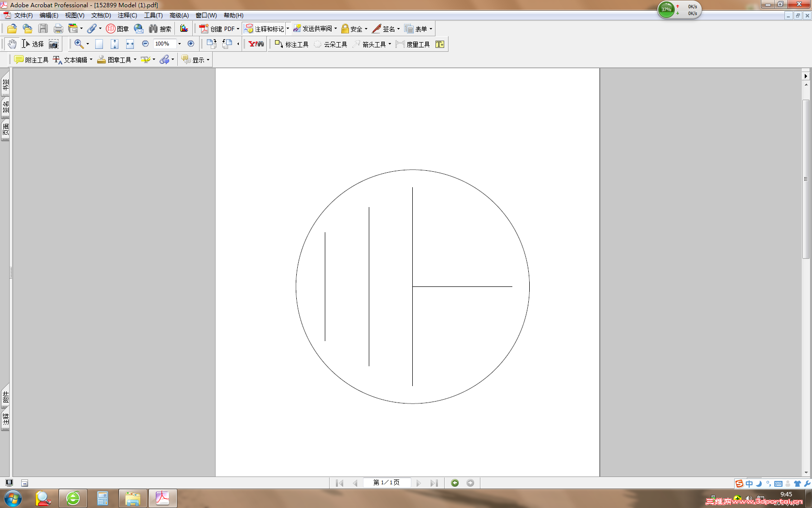
Task: Open the 注释(C) menu
Action: (x=128, y=15)
